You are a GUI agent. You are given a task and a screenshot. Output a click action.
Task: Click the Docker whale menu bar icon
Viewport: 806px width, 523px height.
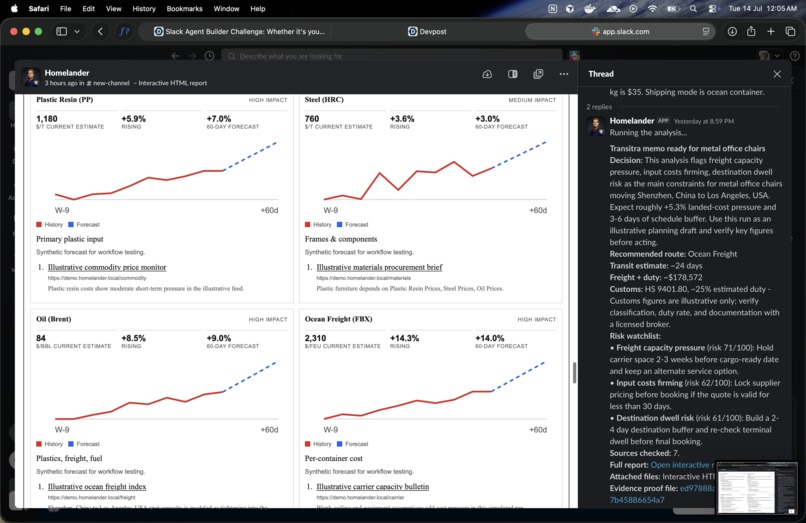(590, 9)
